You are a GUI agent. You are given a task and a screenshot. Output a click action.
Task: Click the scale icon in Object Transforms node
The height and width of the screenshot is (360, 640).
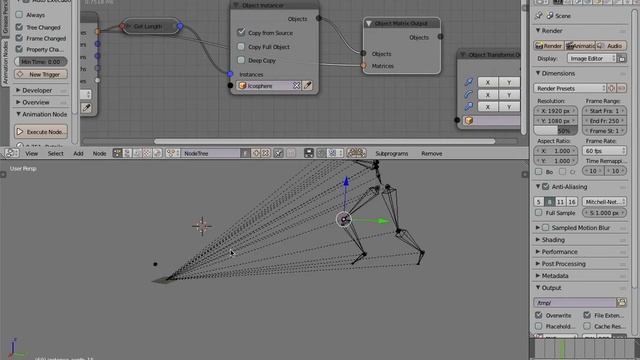click(x=469, y=107)
